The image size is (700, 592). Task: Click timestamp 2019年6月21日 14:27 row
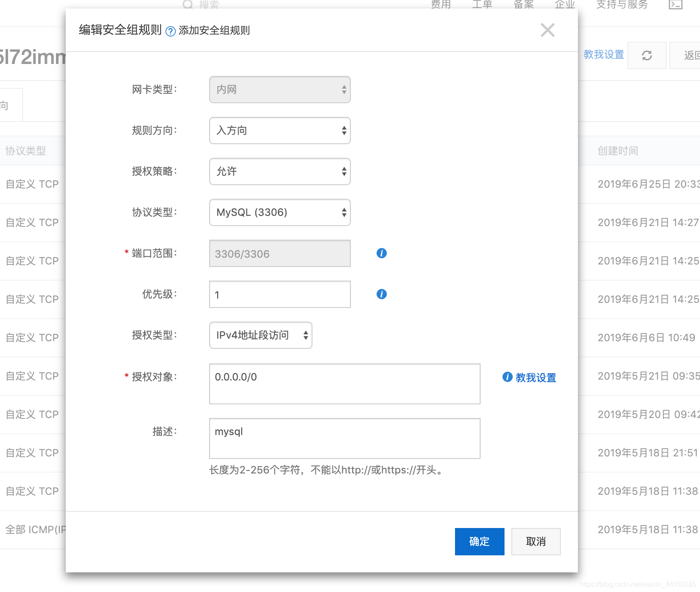pos(648,223)
